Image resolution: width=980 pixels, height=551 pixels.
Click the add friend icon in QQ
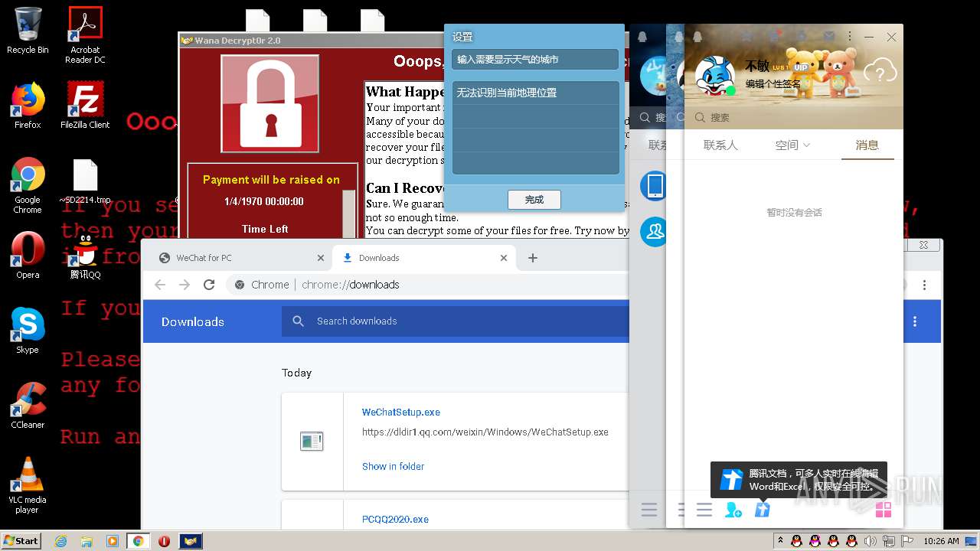click(733, 510)
